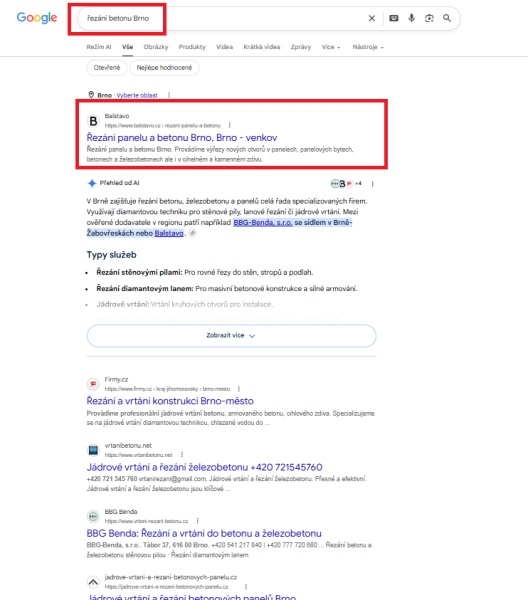Apply the Otevřené filter chip
This screenshot has width=528, height=600.
tap(107, 68)
